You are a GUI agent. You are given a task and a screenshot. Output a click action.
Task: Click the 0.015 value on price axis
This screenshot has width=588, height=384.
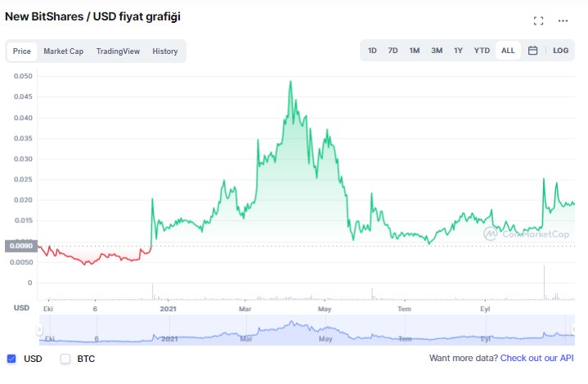coord(23,221)
